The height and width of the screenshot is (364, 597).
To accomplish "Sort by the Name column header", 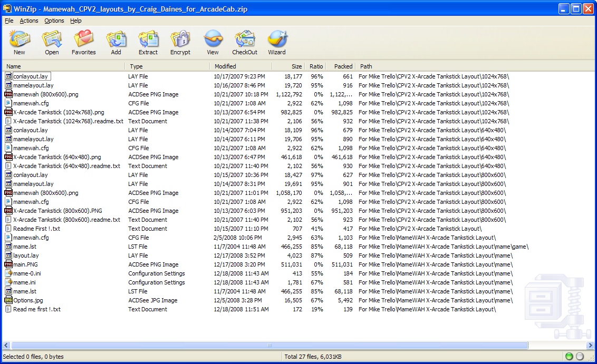I will point(64,66).
